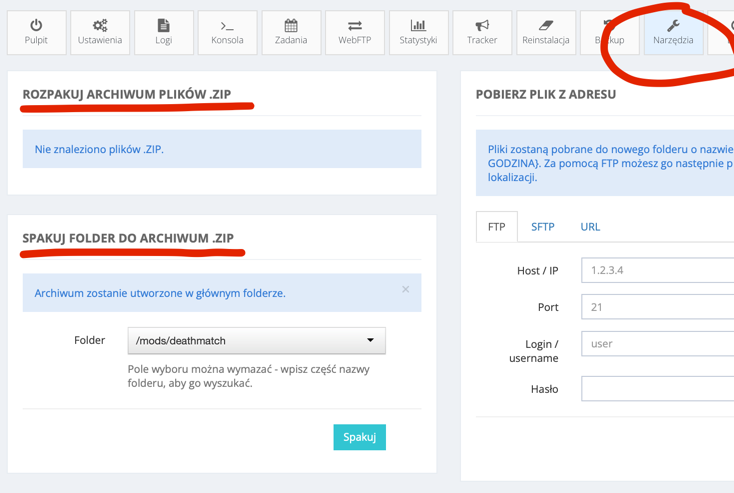Dismiss the archive info alert
The image size is (734, 493).
pyautogui.click(x=405, y=290)
